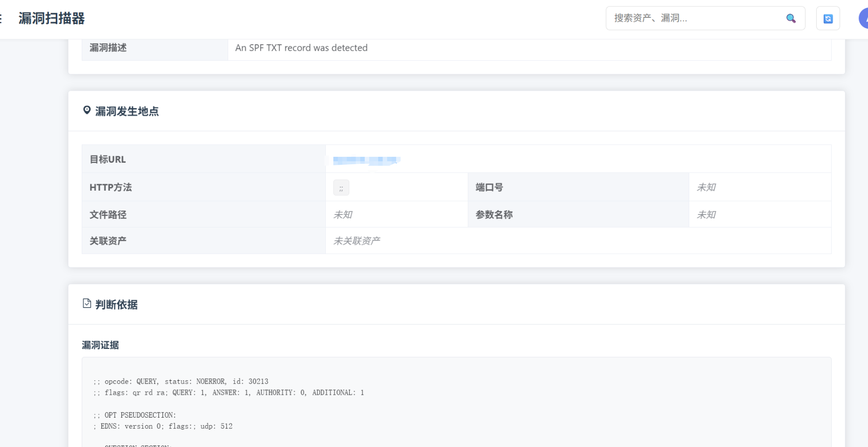Screen dimensions: 868x447
Task: Click the 端口号 field label
Action: click(x=489, y=187)
